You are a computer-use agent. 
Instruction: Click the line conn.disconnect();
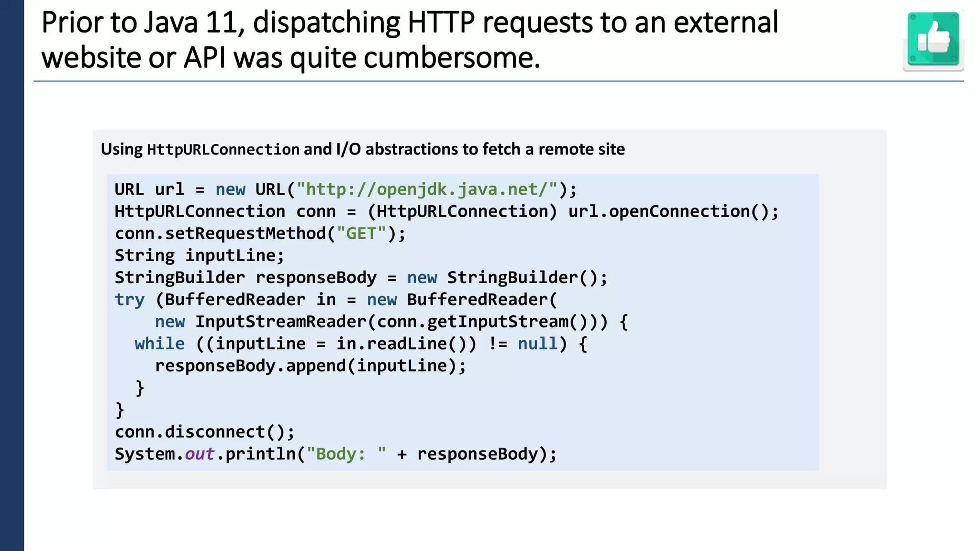coord(205,432)
